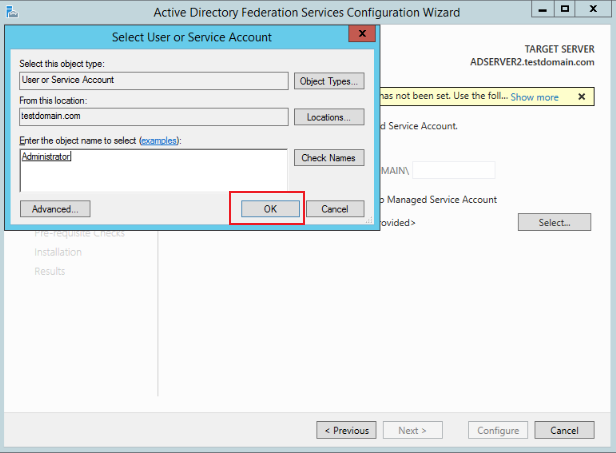Click the Managed Service Account text in wizard

[x=442, y=200]
